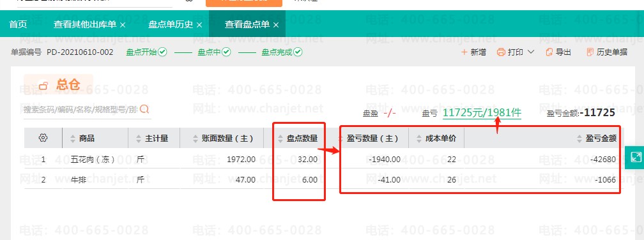This screenshot has width=644, height=240.
Task: Sort by the 主计量 column header
Action: tap(157, 139)
